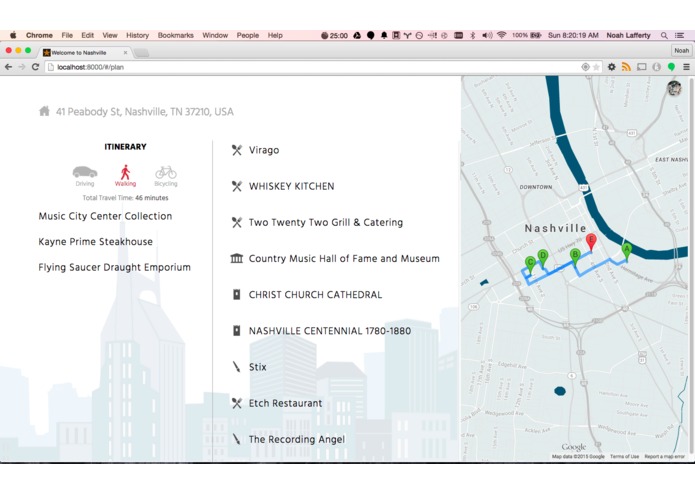This screenshot has width=695, height=494.
Task: Click the marker icon beside CHRIST CHURCH CATHEDRAL
Action: 237,295
